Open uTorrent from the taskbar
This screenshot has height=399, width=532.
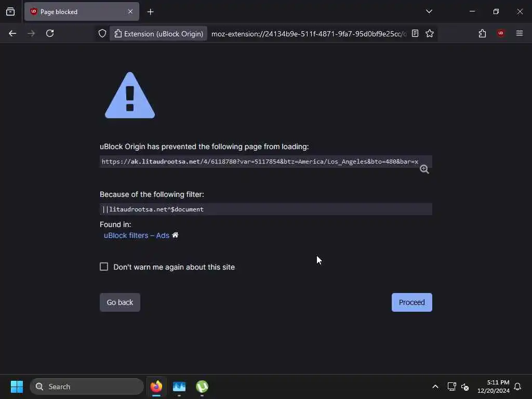click(x=202, y=387)
